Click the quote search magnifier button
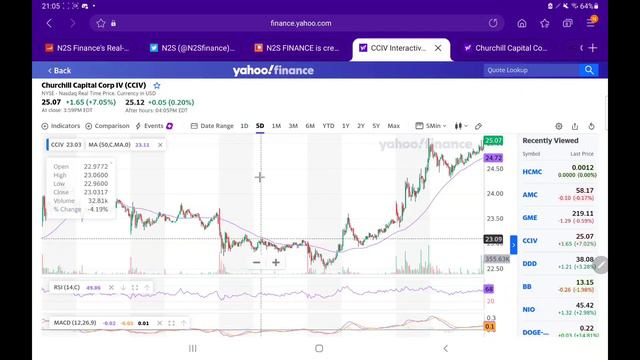The width and height of the screenshot is (640, 360). click(x=589, y=70)
